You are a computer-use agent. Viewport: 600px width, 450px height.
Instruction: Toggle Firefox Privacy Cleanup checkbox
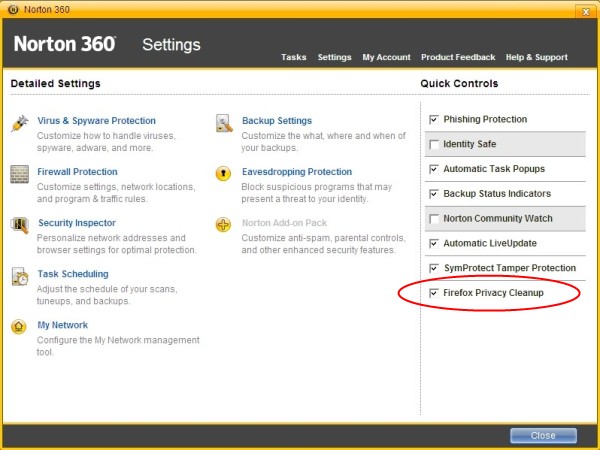[434, 293]
